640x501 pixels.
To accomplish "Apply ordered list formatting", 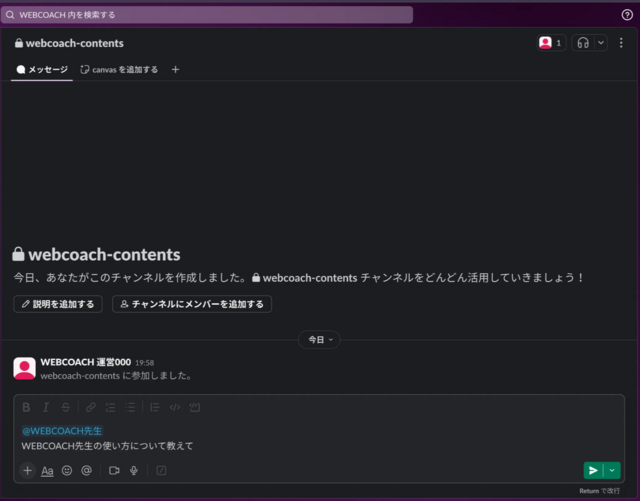I will [110, 407].
